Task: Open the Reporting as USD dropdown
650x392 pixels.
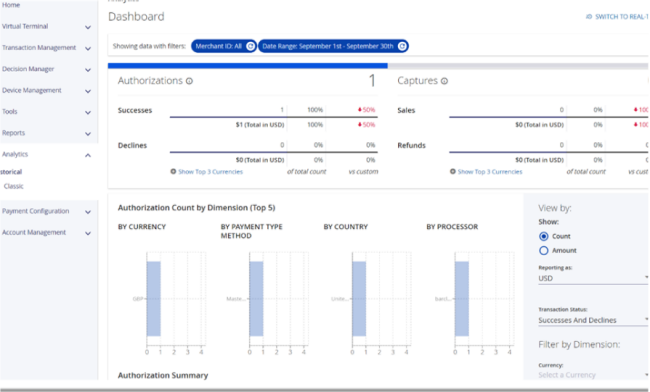Action: click(x=593, y=278)
